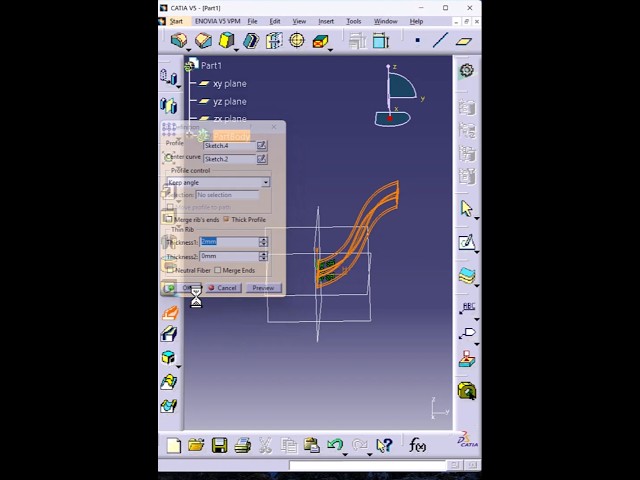Click the Cancel button in Rib dialog
The width and height of the screenshot is (640, 480).
coord(223,288)
